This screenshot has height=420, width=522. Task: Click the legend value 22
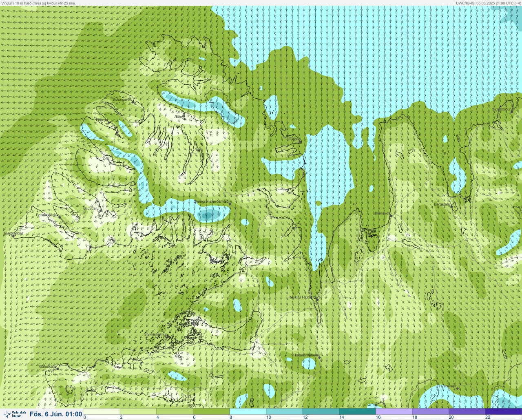tap(488, 417)
